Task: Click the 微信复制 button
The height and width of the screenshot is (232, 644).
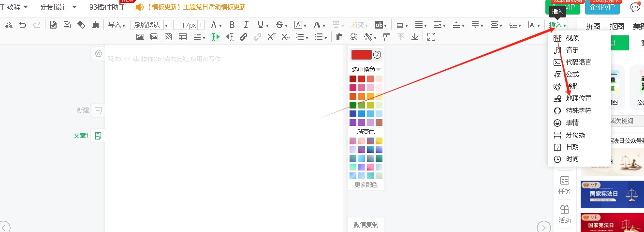Action: pyautogui.click(x=366, y=225)
